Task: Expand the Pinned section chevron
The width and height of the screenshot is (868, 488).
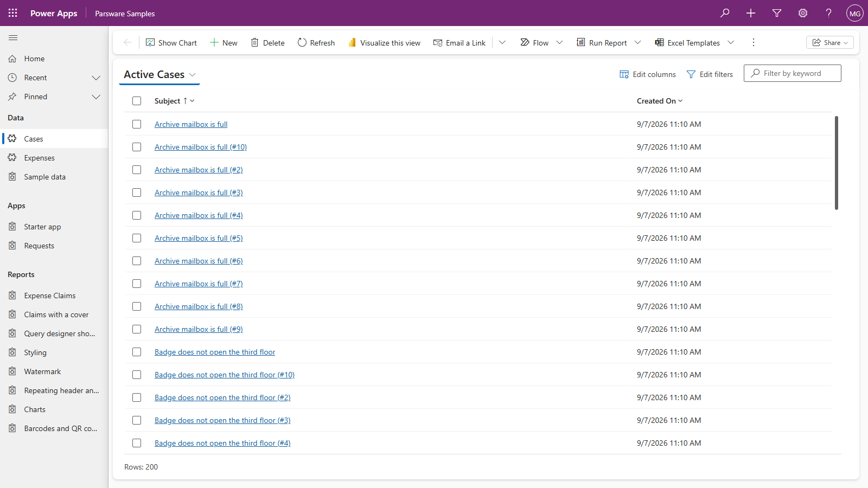Action: tap(96, 97)
